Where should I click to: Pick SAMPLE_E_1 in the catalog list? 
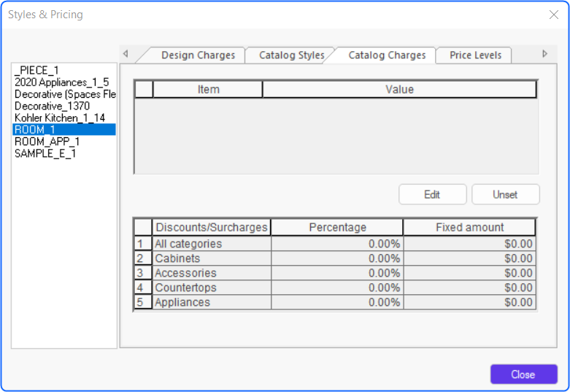(45, 153)
